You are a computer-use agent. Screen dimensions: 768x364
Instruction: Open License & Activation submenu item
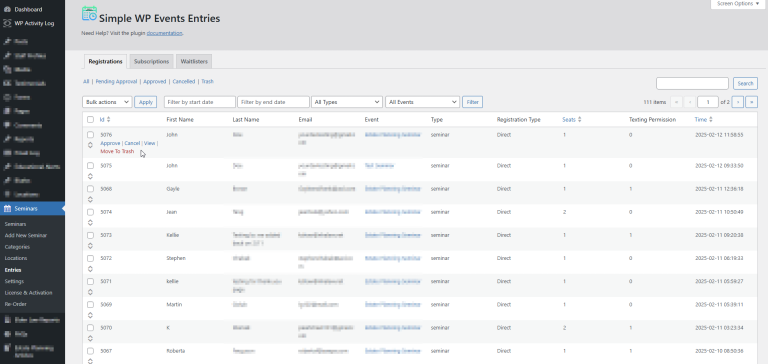click(28, 293)
